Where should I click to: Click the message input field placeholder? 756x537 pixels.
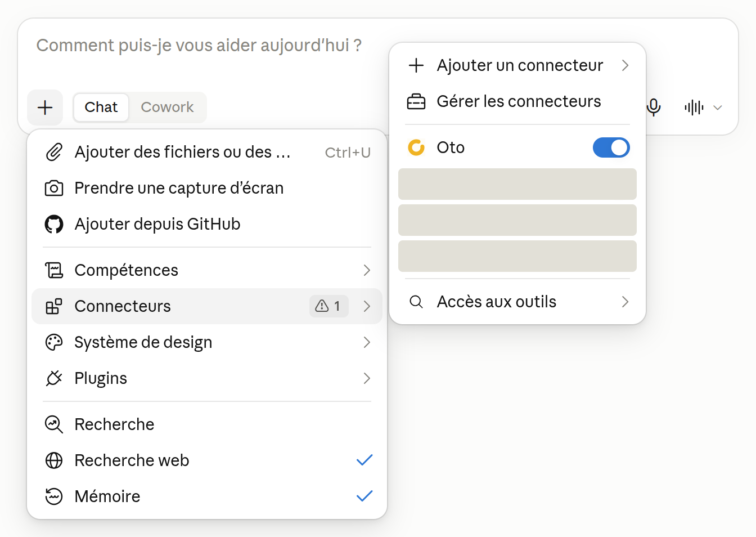199,45
